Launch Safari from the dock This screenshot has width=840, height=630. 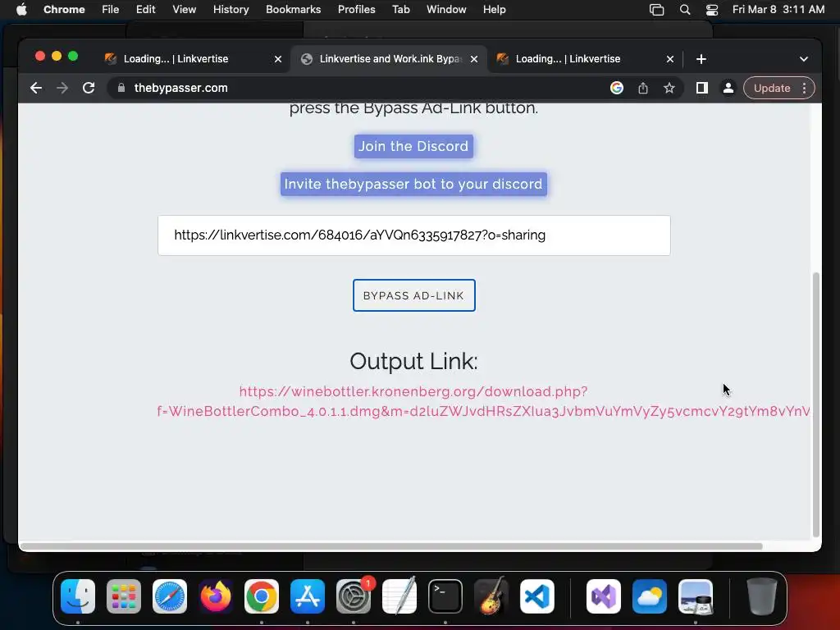[x=170, y=596]
